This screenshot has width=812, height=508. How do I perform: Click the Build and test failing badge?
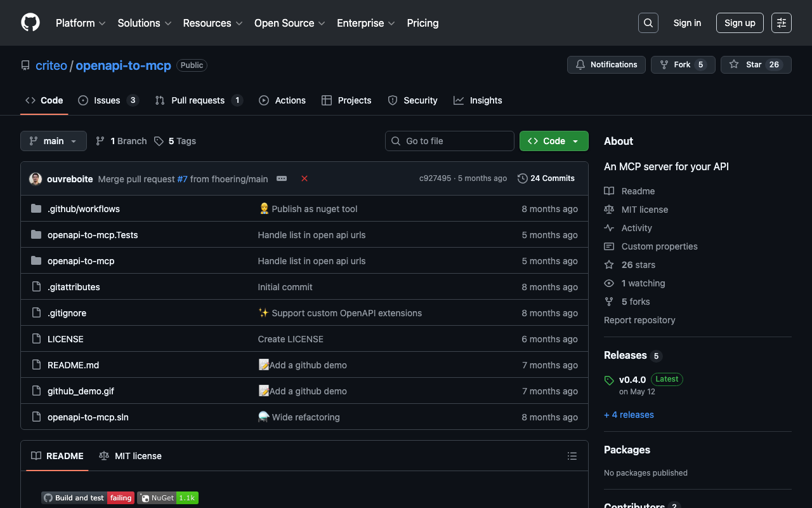click(88, 498)
